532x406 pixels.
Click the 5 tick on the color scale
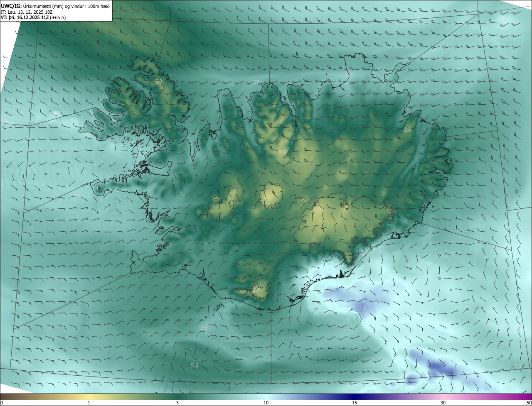(177, 403)
